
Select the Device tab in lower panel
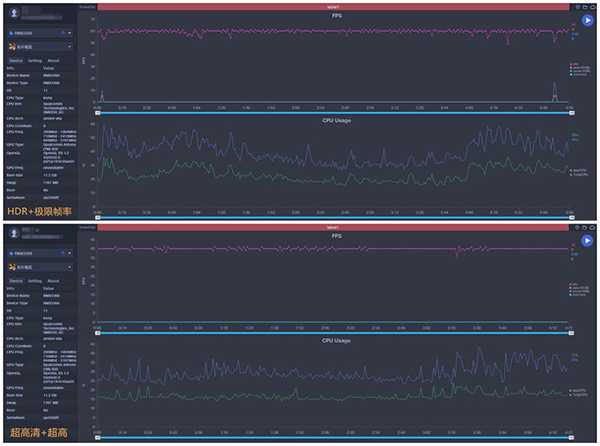pos(15,282)
